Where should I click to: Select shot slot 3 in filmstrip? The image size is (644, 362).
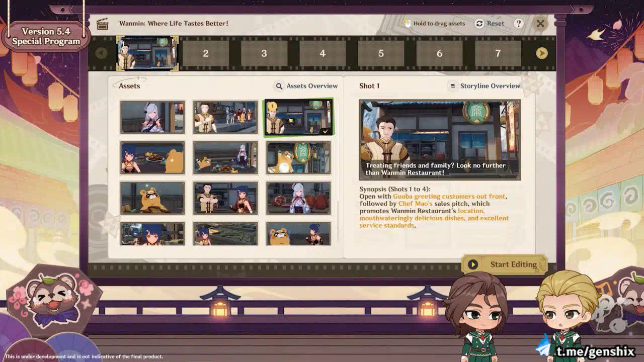click(x=264, y=53)
